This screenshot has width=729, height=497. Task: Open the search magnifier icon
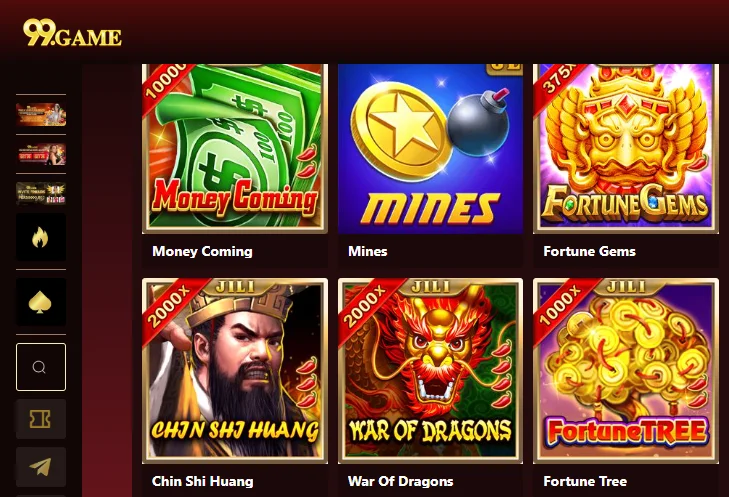point(41,367)
